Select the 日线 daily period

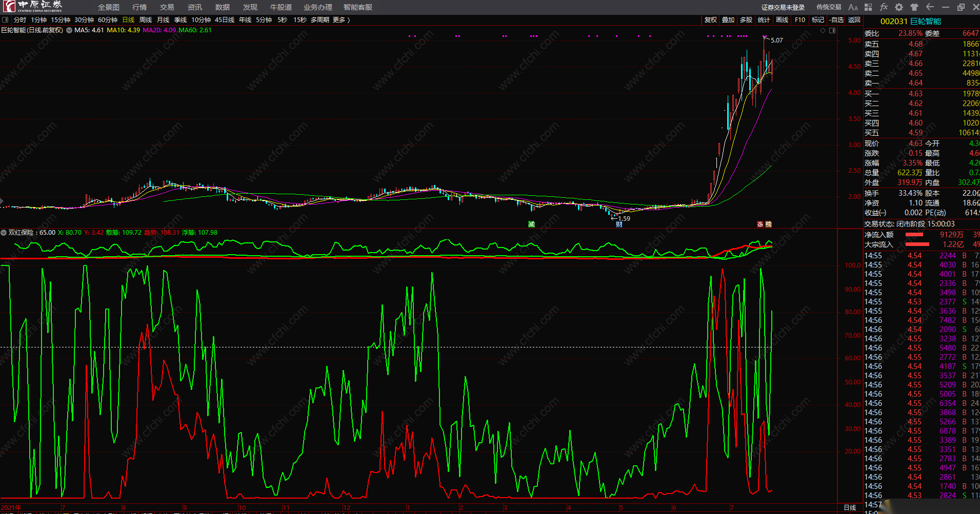[x=128, y=20]
